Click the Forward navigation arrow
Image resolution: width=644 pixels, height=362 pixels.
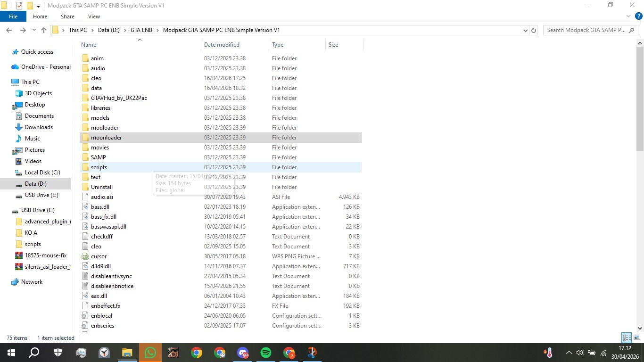[x=23, y=30]
